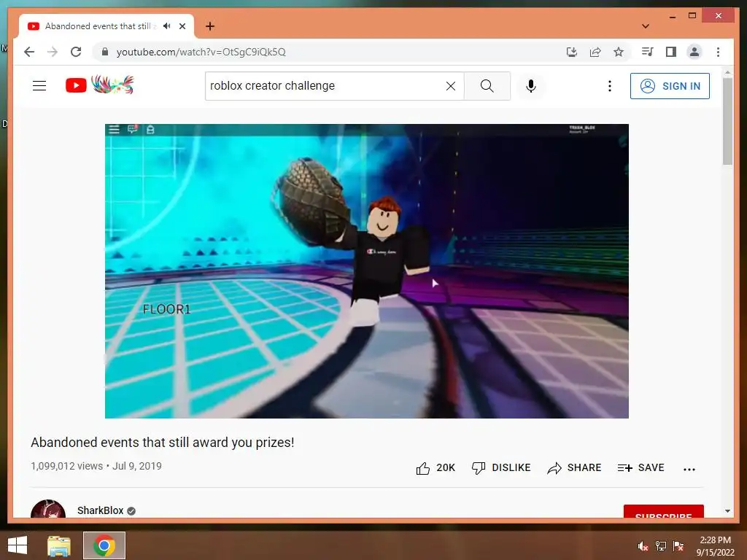Click the SHARE button below the video
The width and height of the screenshot is (747, 560).
pos(575,468)
